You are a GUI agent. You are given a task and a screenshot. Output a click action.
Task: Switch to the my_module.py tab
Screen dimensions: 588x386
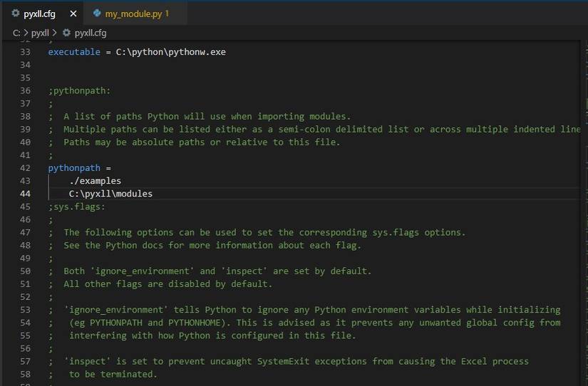tap(135, 14)
